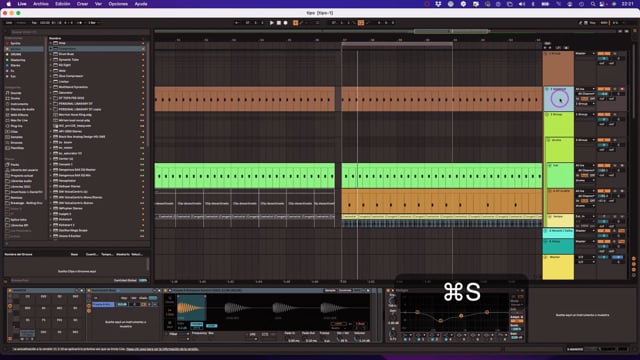
Task: Click the browser search field
Action: pyautogui.click(x=78, y=32)
